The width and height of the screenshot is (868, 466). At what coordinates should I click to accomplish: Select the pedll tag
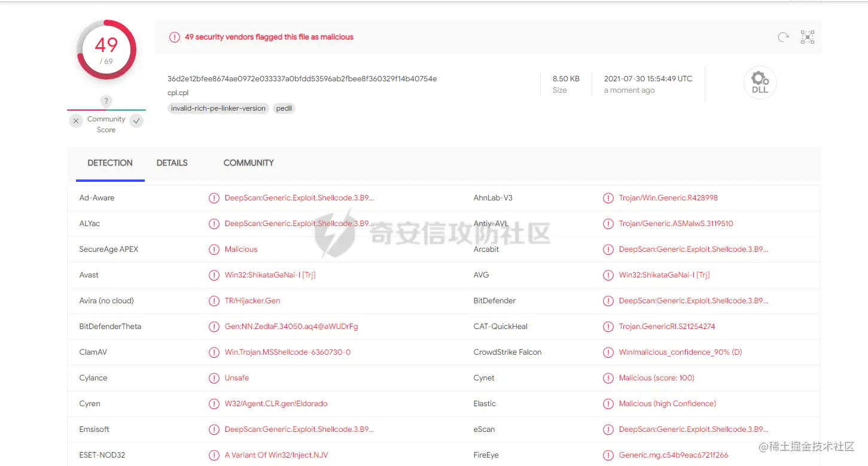(x=284, y=108)
